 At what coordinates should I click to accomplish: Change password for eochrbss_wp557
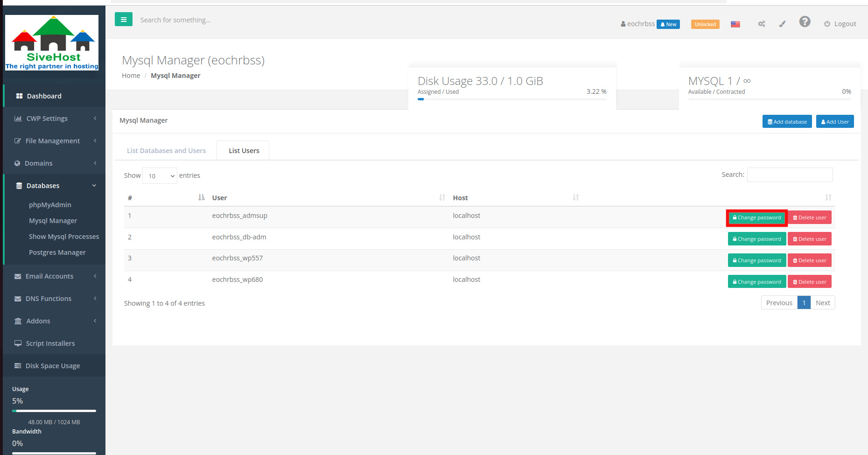(x=757, y=260)
